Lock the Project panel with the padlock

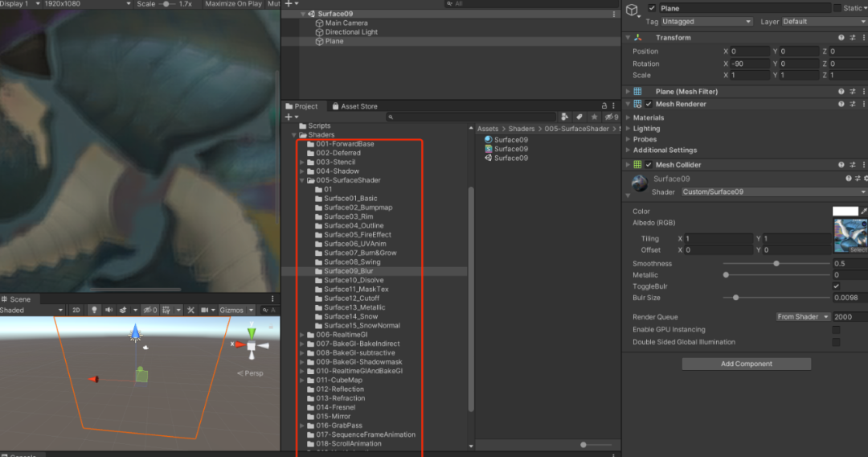[x=604, y=106]
